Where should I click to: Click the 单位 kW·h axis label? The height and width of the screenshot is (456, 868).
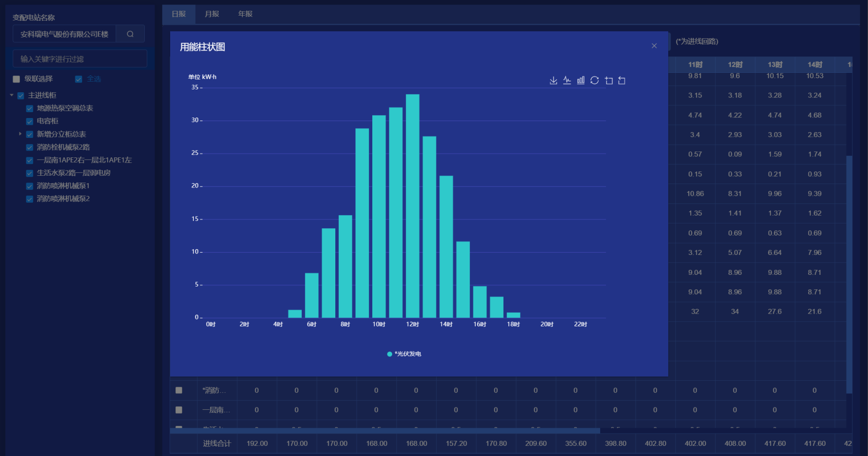[202, 77]
